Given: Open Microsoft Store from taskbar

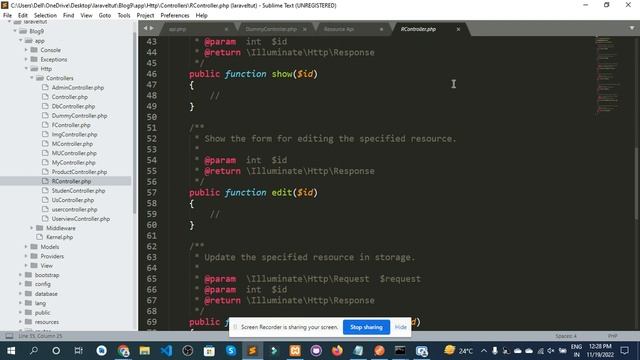Looking at the screenshot, I should pyautogui.click(x=209, y=351).
